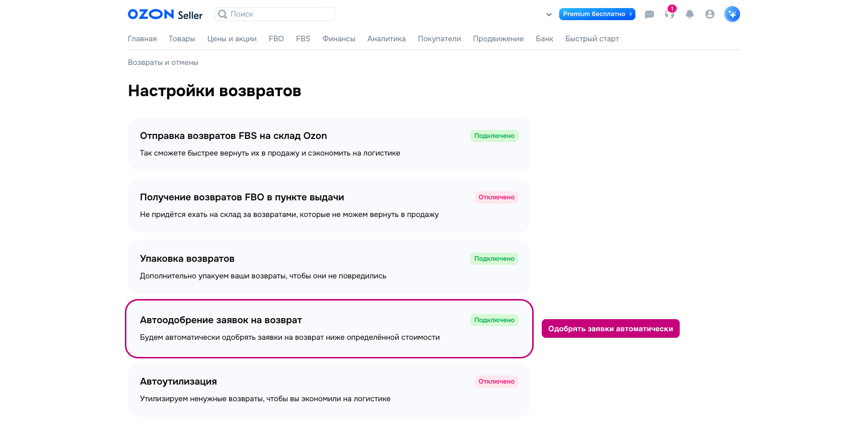Image resolution: width=868 pixels, height=443 pixels.
Task: Focus the Поиск search field
Action: click(x=275, y=14)
